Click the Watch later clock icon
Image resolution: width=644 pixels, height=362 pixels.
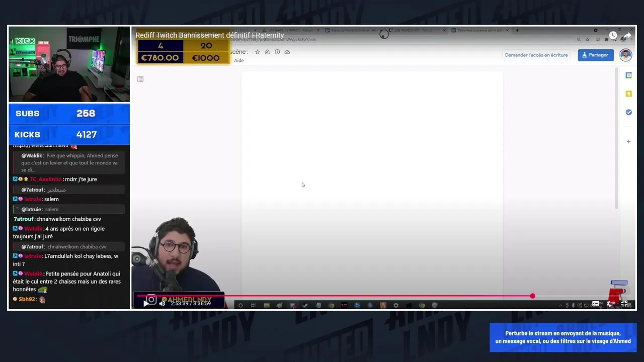pos(613,35)
